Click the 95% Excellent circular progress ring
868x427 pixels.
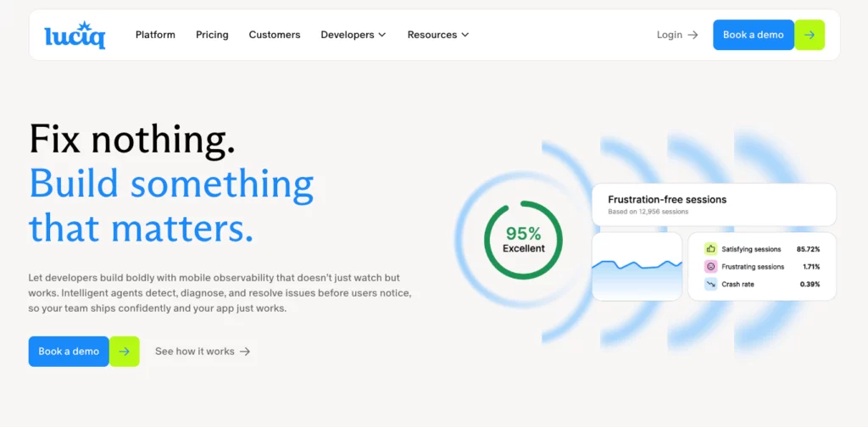[524, 240]
